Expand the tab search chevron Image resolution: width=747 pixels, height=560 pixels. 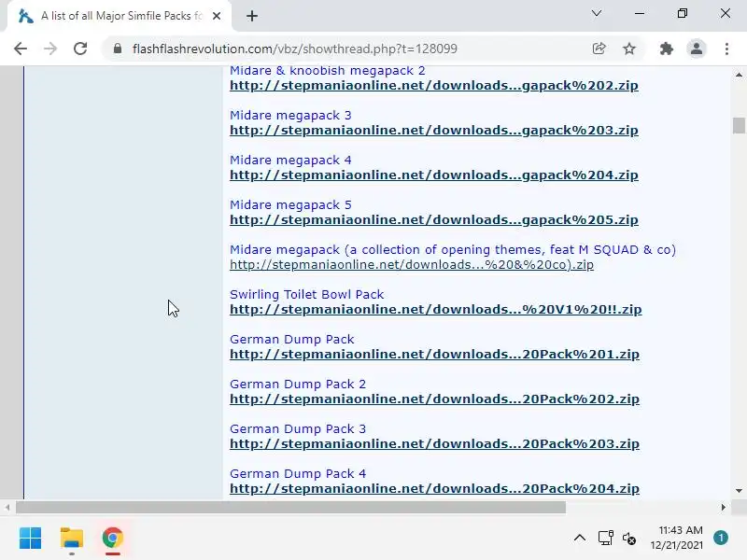click(597, 13)
